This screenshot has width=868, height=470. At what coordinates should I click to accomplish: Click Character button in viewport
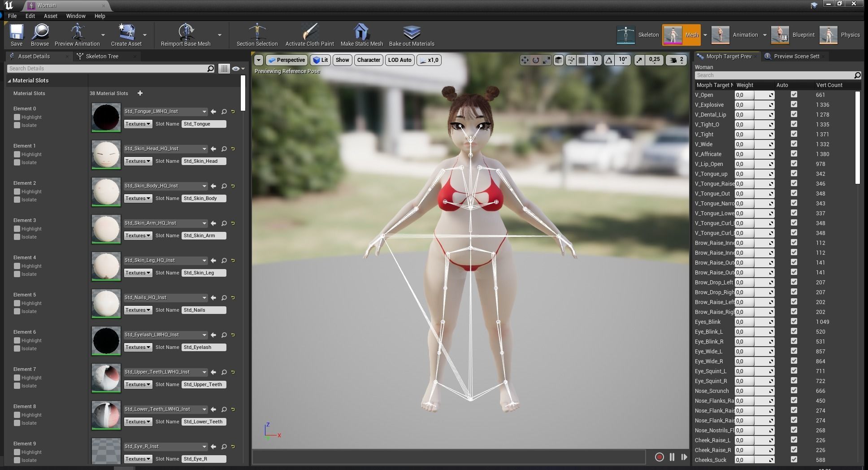(x=369, y=60)
